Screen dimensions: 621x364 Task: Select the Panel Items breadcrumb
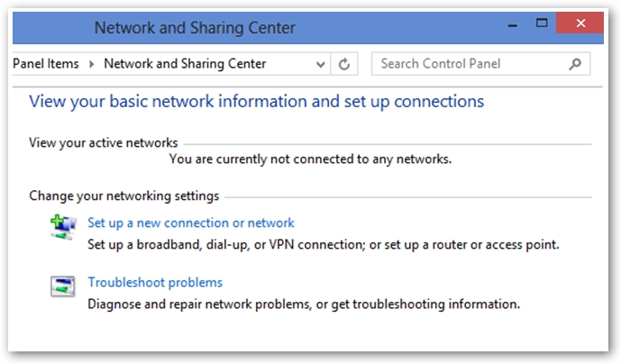tap(46, 64)
